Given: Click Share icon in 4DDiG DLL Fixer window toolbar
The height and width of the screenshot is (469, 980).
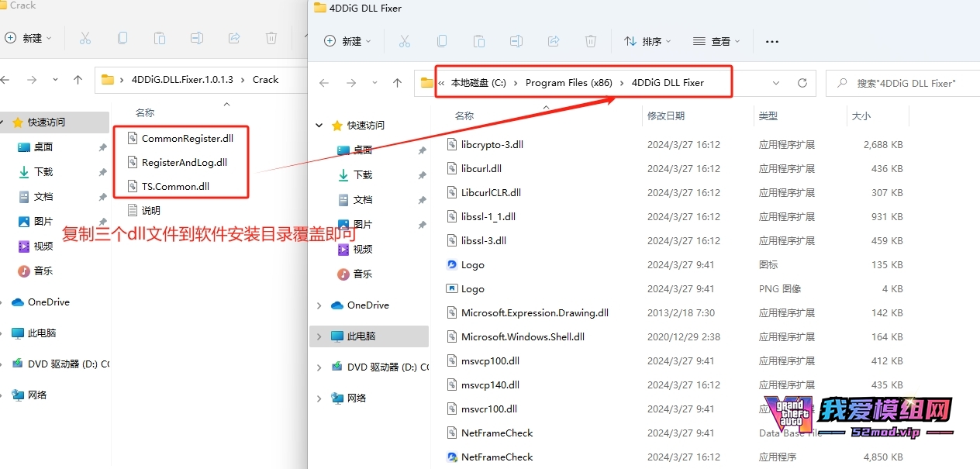Looking at the screenshot, I should (x=553, y=41).
